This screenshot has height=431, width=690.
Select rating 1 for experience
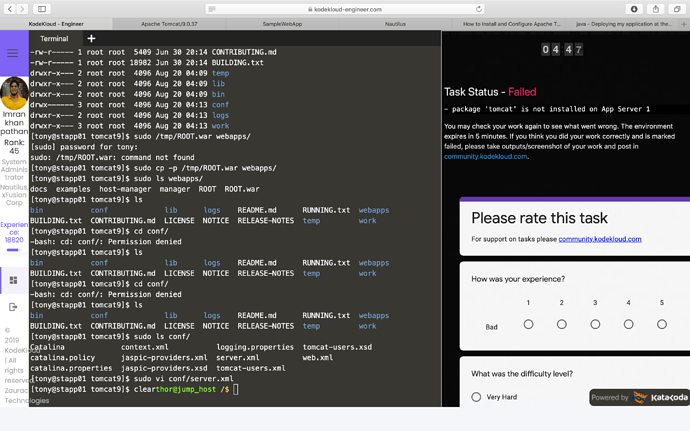pos(528,324)
